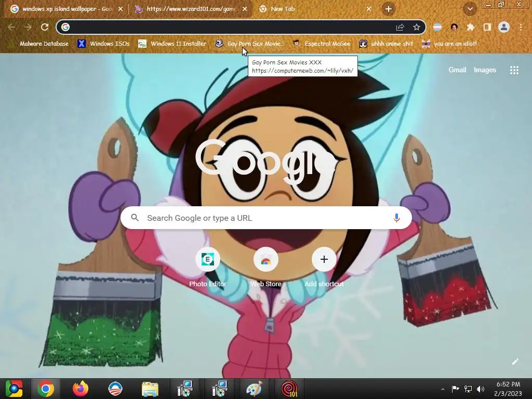
Task: Click the network tray icon
Action: pyautogui.click(x=468, y=389)
